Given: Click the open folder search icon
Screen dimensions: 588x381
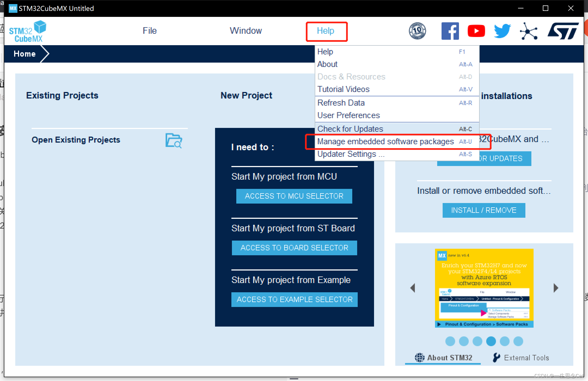Looking at the screenshot, I should click(x=174, y=140).
